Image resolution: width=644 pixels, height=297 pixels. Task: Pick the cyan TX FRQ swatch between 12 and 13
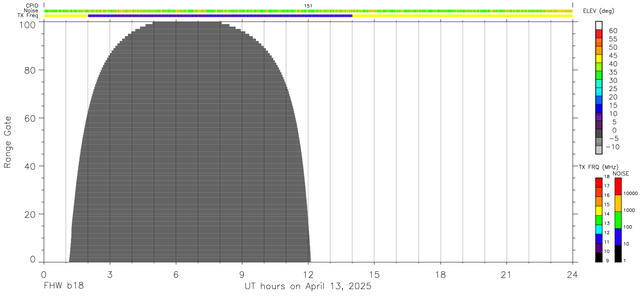599,229
